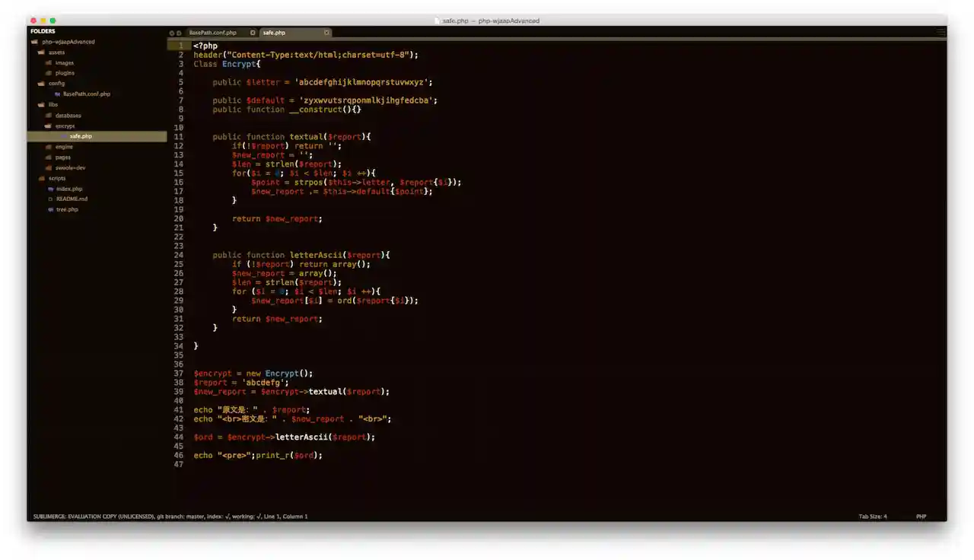
Task: Click the PHP icon next to tree.php
Action: (x=50, y=209)
